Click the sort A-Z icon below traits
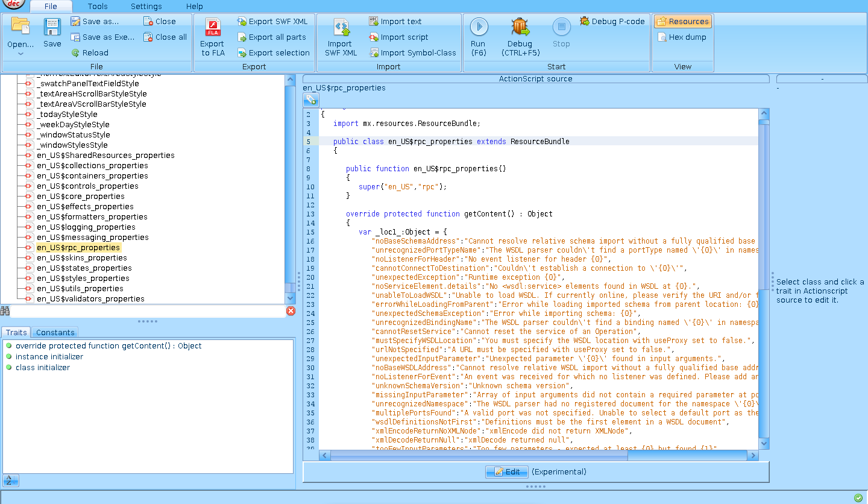 (11, 480)
